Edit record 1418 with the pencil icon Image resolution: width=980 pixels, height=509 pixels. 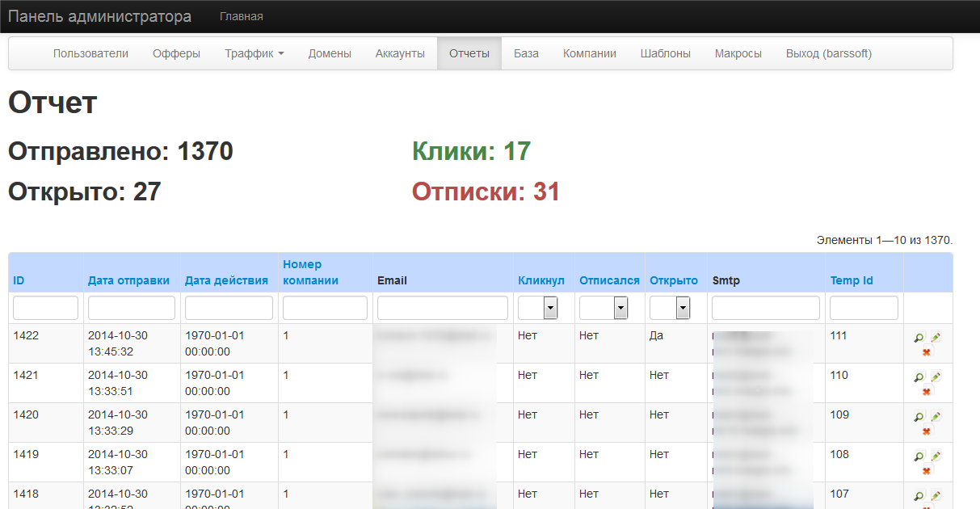pos(936,494)
